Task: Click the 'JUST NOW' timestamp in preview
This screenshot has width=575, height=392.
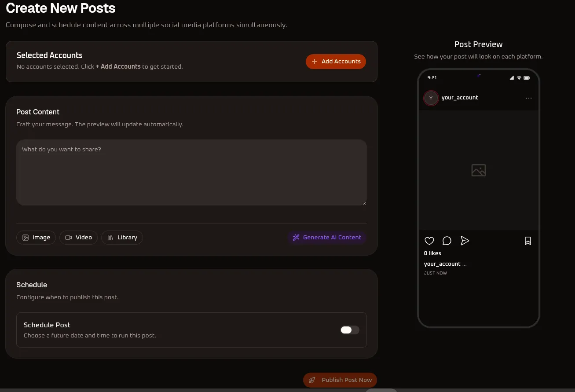Action: (x=436, y=273)
